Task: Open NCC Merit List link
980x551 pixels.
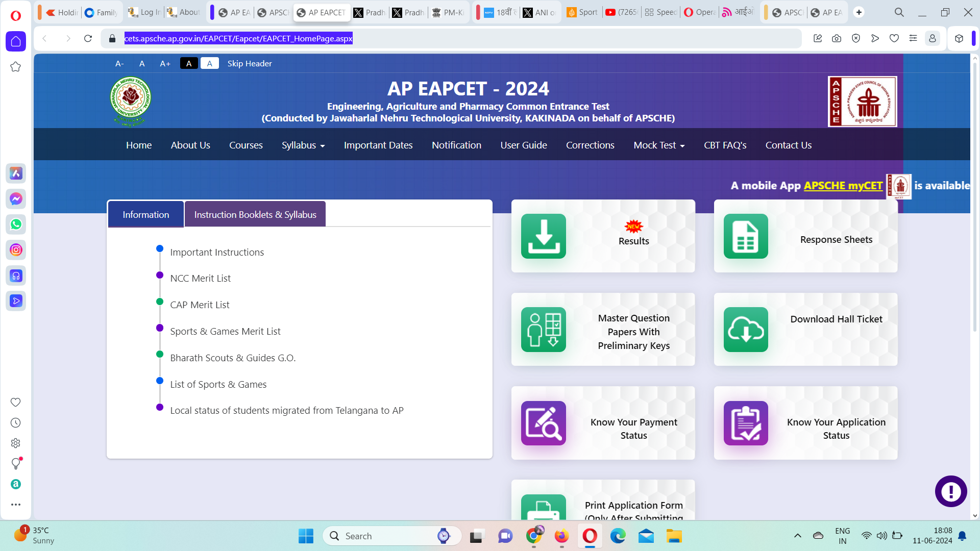Action: coord(200,278)
